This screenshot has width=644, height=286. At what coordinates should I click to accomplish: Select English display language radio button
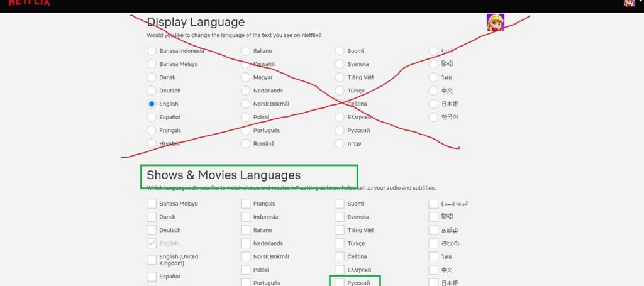click(152, 104)
